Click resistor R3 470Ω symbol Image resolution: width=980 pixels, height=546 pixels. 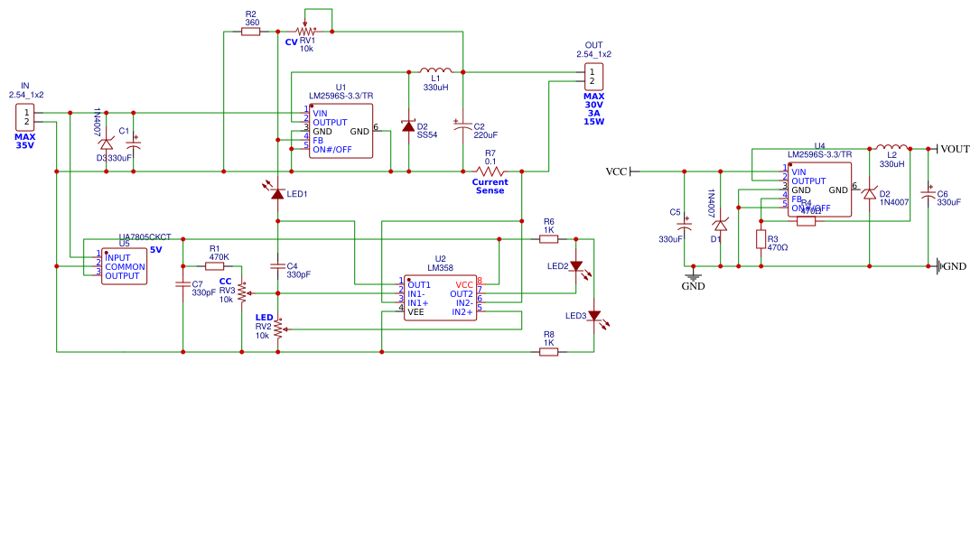pos(761,239)
